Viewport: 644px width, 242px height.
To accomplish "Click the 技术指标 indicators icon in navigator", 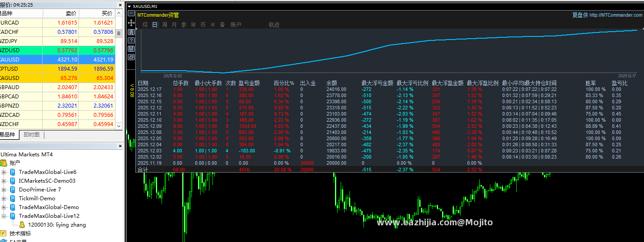I will 3,234.
